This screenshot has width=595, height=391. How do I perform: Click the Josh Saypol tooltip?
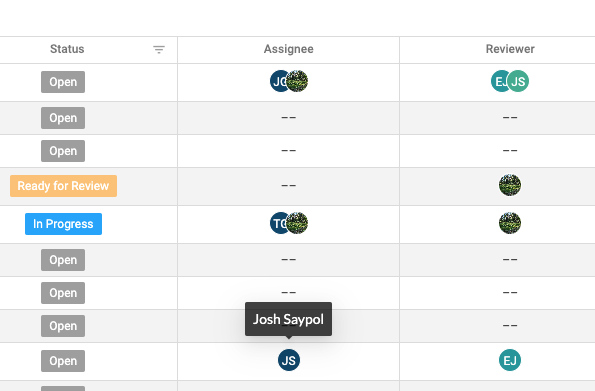click(x=288, y=319)
